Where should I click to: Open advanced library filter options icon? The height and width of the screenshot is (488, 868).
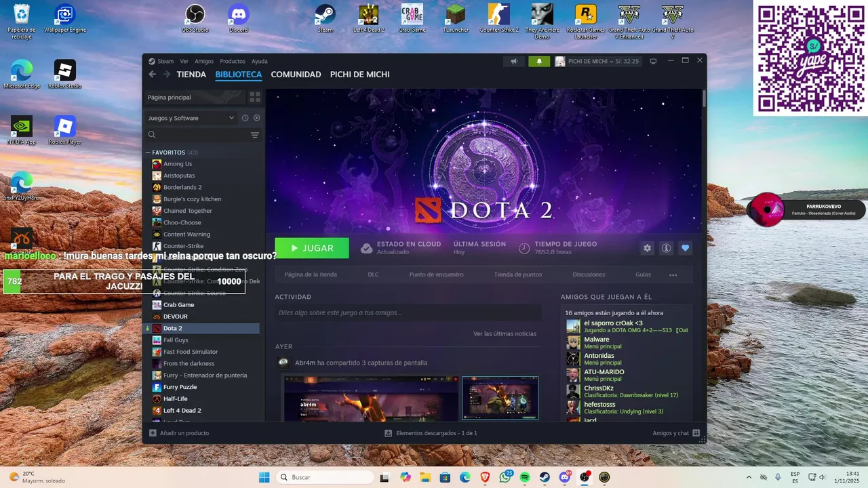[x=255, y=135]
